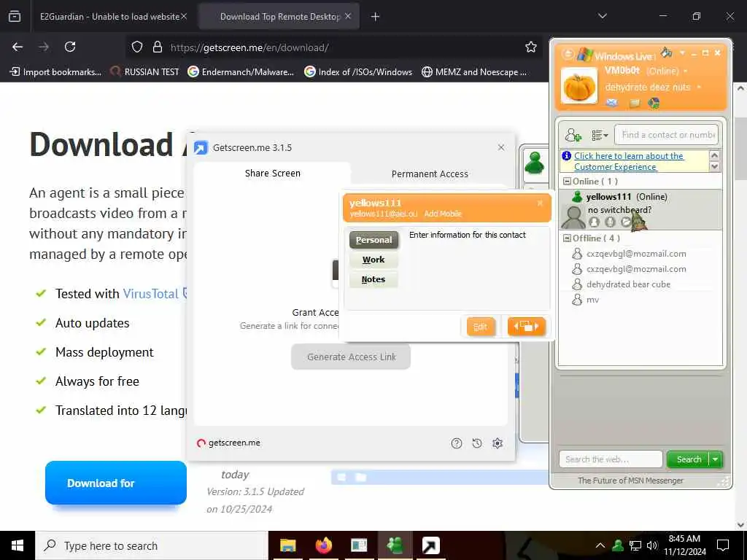Screen dimensions: 747x560
Task: Switch to Work tab on contact card
Action: (x=373, y=260)
